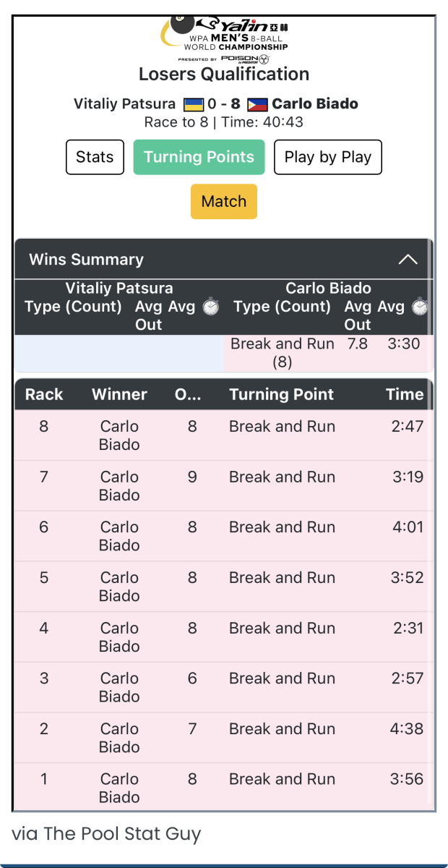Select the rack 8 row
The image size is (448, 868).
pos(224,435)
